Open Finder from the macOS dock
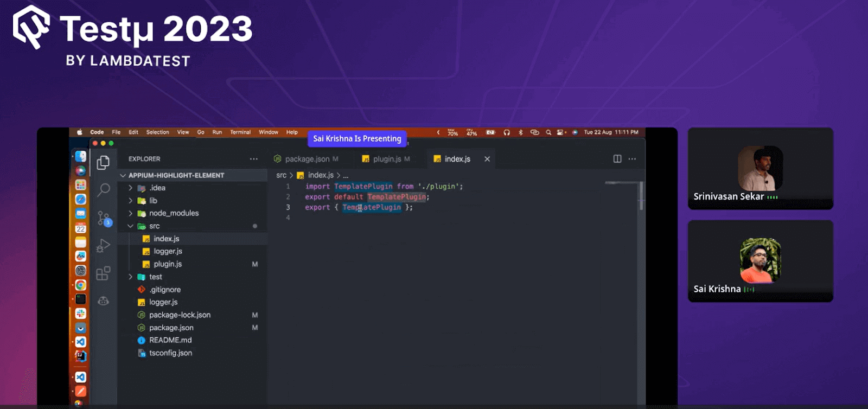This screenshot has height=409, width=868. pyautogui.click(x=81, y=156)
